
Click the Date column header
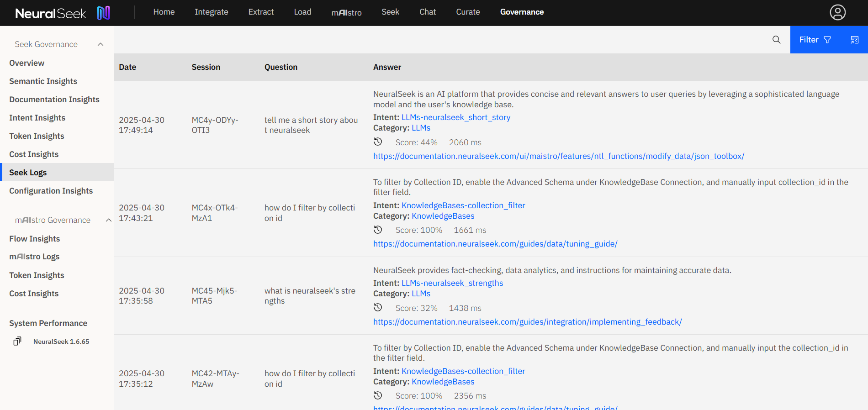pyautogui.click(x=127, y=67)
